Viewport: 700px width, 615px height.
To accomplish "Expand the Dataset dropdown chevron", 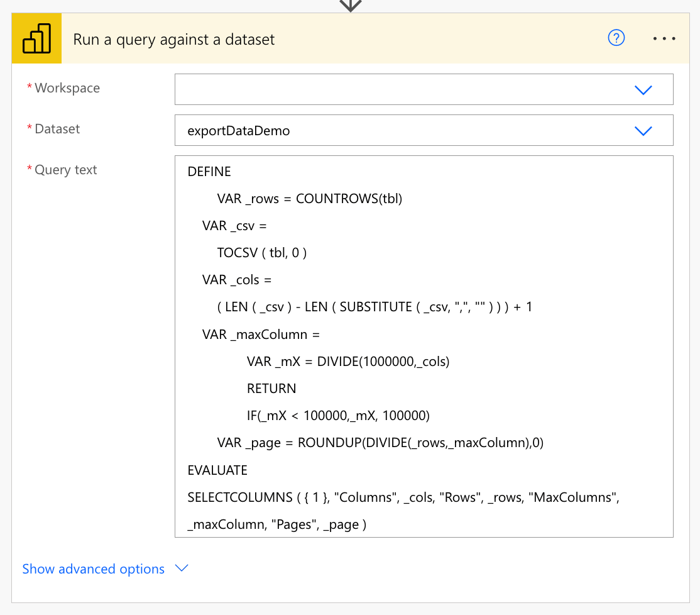I will pos(643,131).
